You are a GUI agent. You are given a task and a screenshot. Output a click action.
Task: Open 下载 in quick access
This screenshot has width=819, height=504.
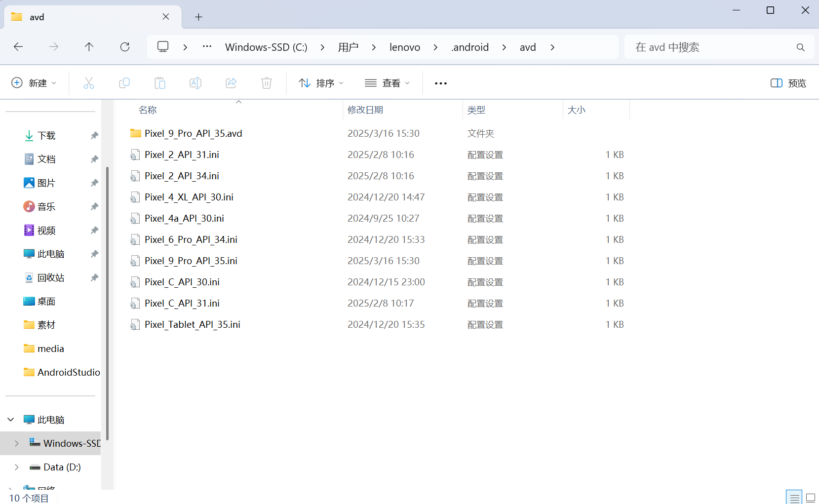coord(47,136)
